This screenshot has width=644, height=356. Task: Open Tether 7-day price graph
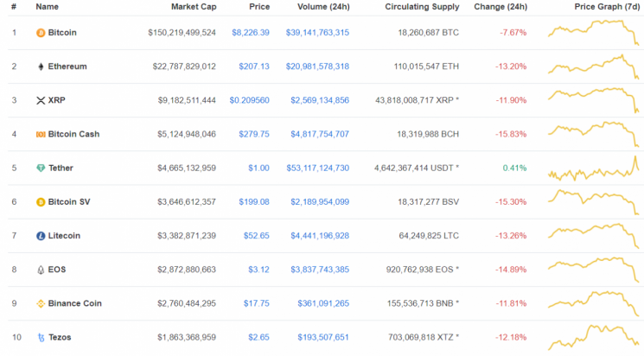[594, 168]
